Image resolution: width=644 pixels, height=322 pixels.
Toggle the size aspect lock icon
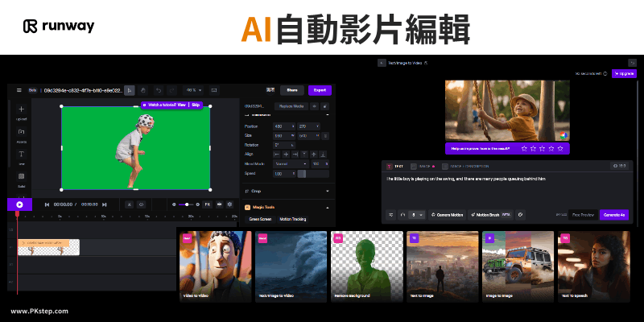click(x=325, y=136)
